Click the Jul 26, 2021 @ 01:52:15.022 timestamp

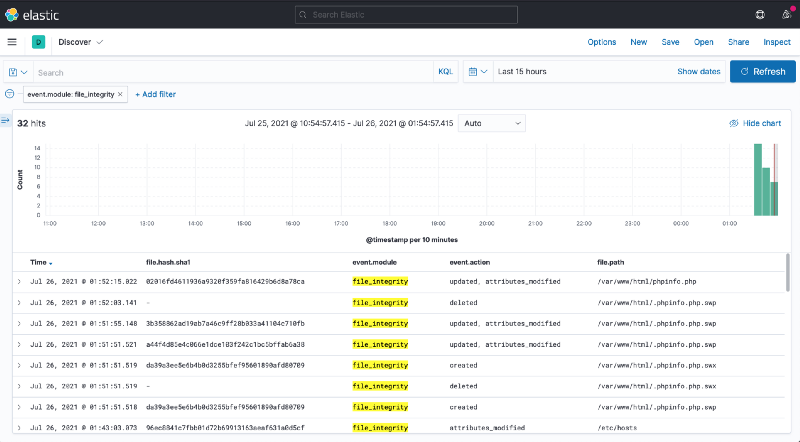(83, 282)
